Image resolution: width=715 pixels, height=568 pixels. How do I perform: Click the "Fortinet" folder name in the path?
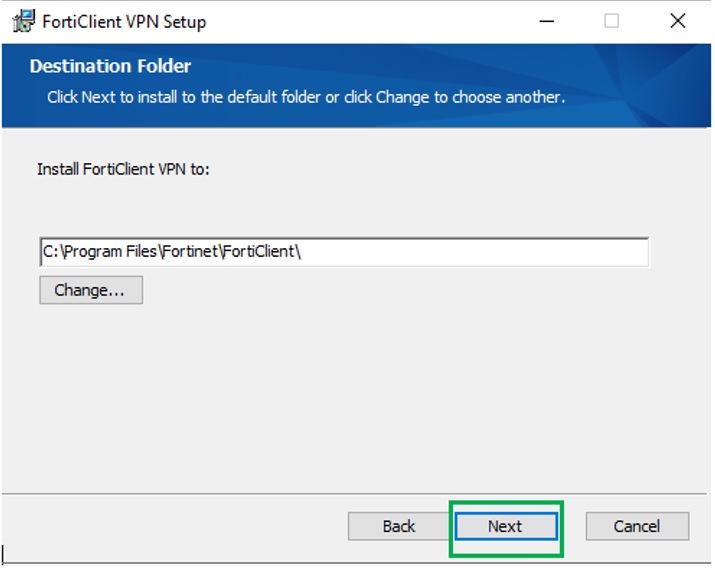click(x=191, y=252)
